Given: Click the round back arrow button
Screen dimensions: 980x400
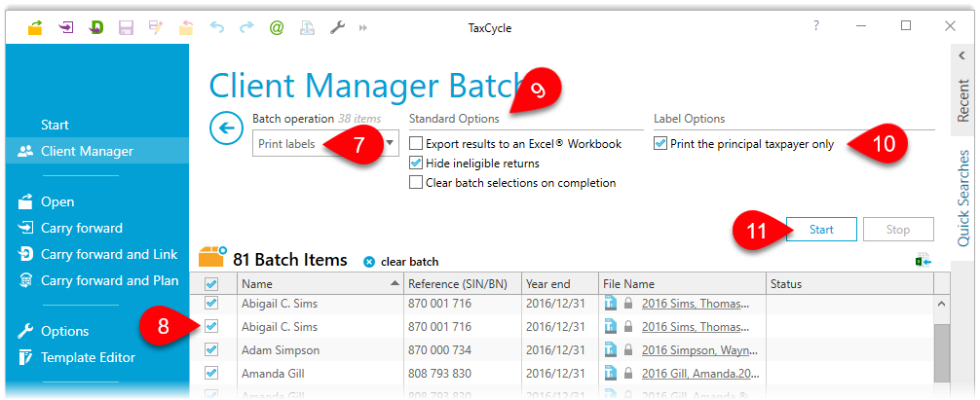Looking at the screenshot, I should pos(226,127).
